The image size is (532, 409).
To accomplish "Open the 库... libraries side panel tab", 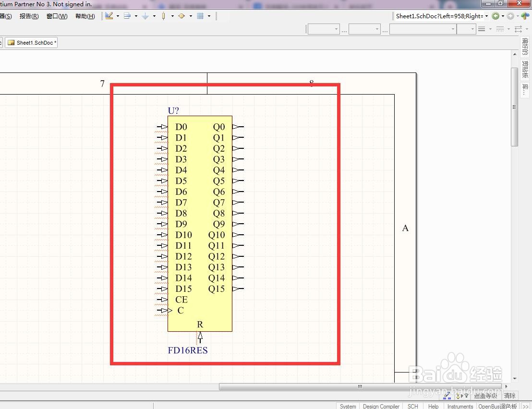I will click(525, 90).
